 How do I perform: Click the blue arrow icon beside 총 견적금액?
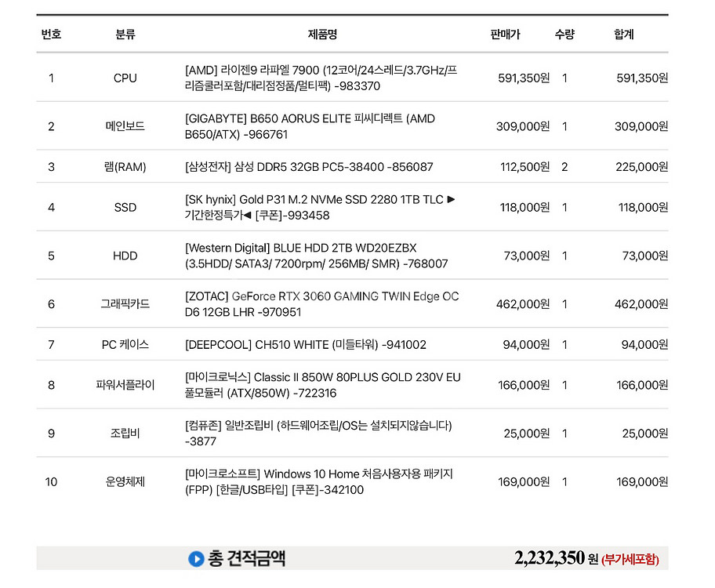tap(196, 558)
